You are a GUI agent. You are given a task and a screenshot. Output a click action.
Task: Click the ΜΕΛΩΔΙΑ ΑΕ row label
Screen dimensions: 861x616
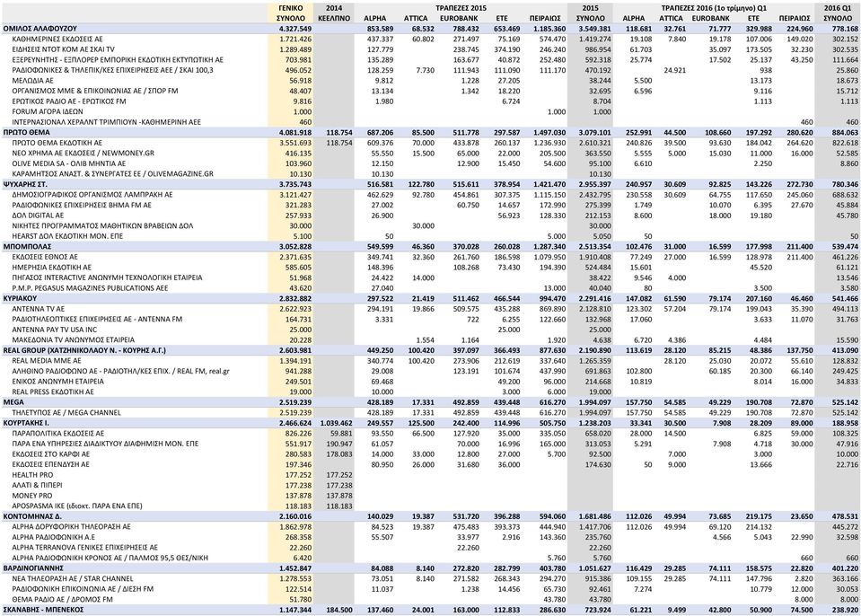(32, 80)
